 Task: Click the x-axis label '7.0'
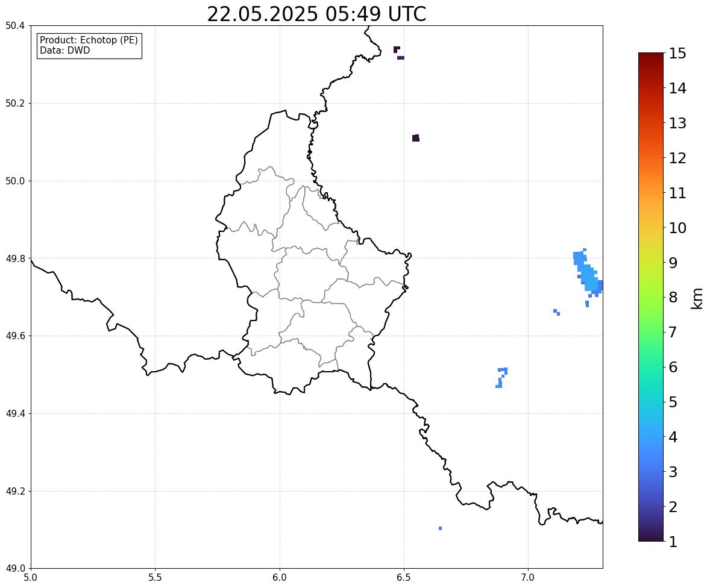point(528,578)
